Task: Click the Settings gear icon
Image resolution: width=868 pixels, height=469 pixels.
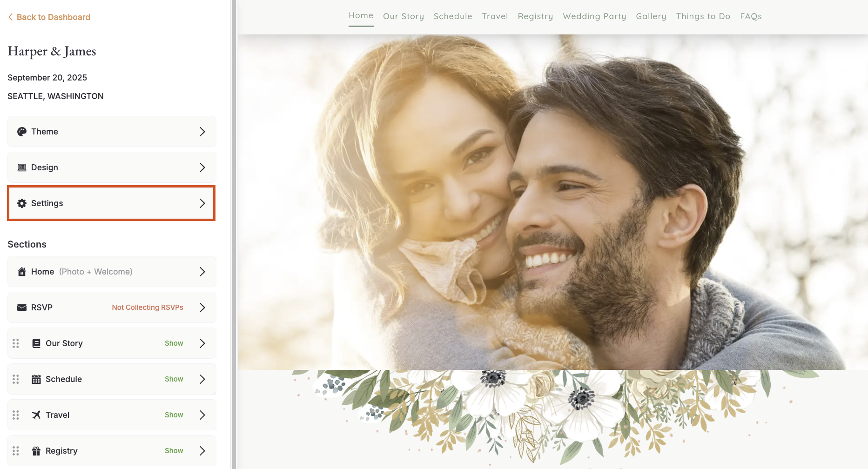Action: tap(22, 203)
